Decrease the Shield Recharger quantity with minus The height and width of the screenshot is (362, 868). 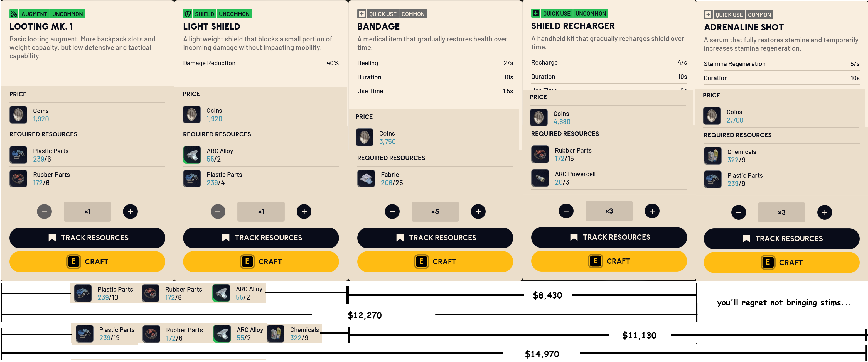click(x=566, y=211)
